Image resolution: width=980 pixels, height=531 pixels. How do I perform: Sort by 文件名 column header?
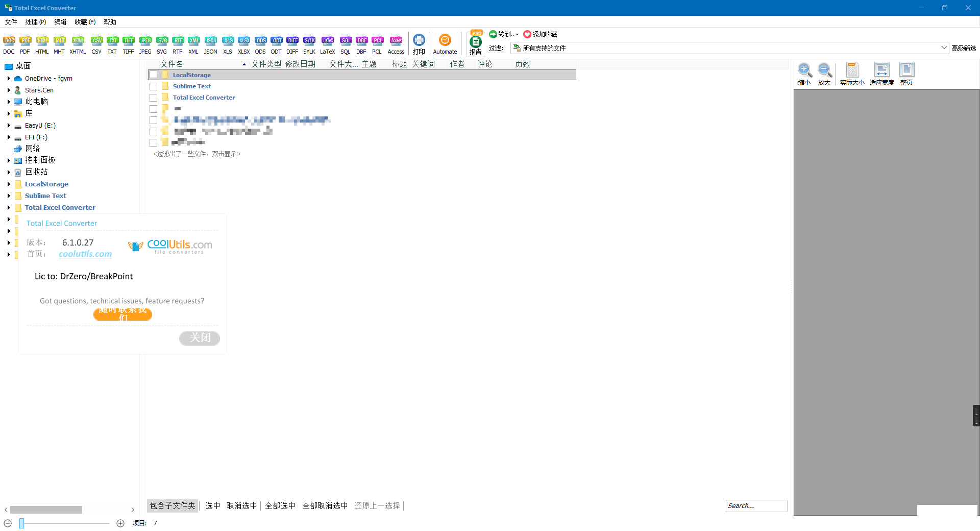click(x=198, y=64)
